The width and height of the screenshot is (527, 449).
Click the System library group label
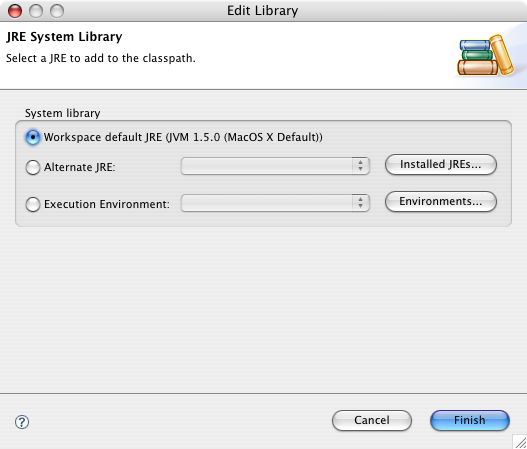tap(63, 113)
